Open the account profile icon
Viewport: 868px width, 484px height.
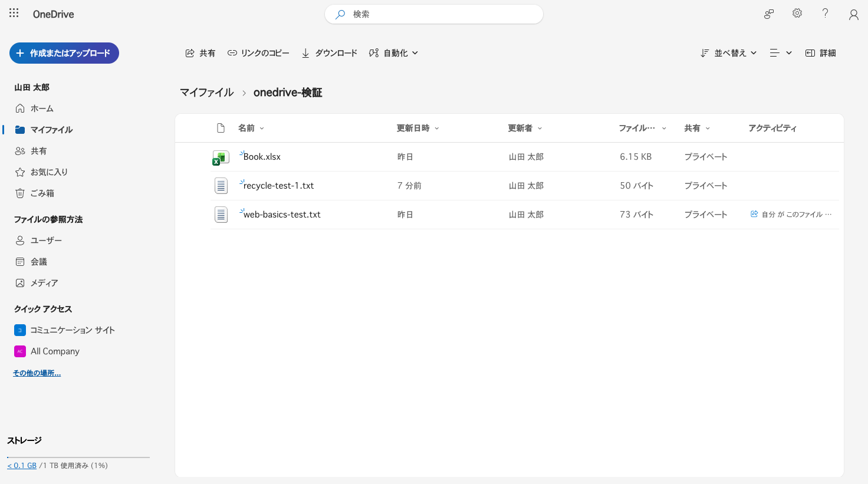853,14
